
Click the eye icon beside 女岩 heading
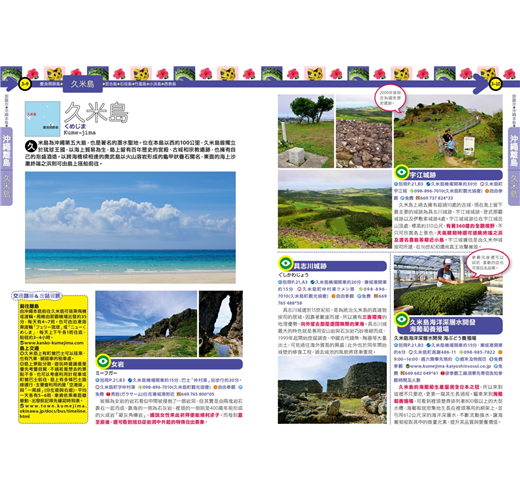[103, 361]
